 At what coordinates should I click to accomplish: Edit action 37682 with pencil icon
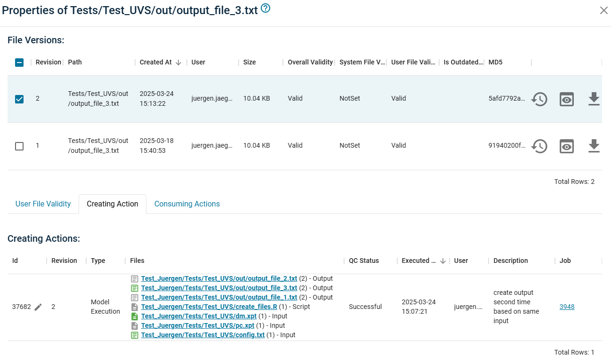(x=38, y=307)
